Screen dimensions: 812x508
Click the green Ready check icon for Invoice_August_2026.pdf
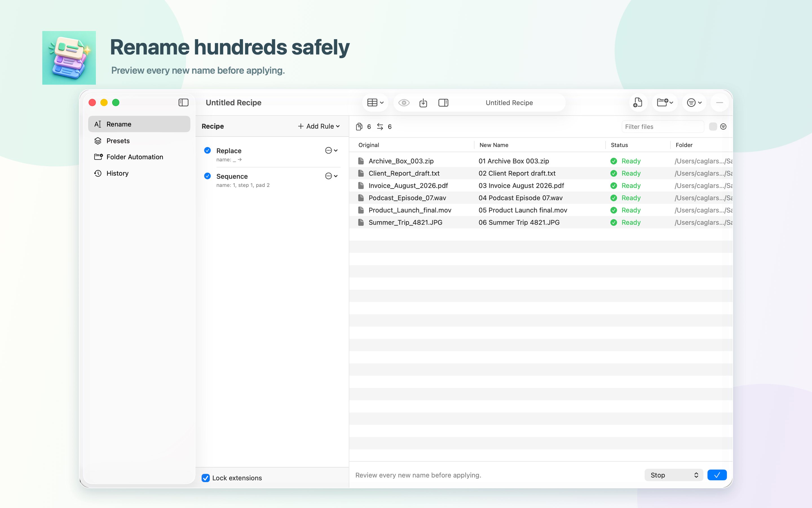[614, 185]
